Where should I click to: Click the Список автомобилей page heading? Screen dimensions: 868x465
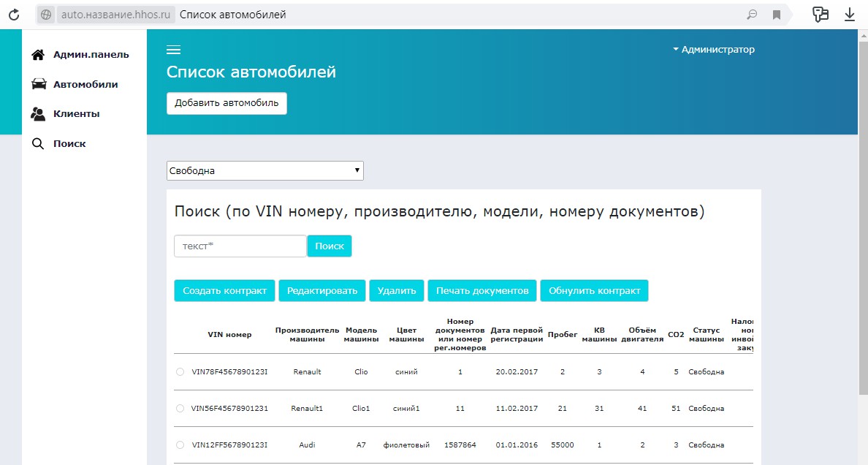click(x=251, y=72)
